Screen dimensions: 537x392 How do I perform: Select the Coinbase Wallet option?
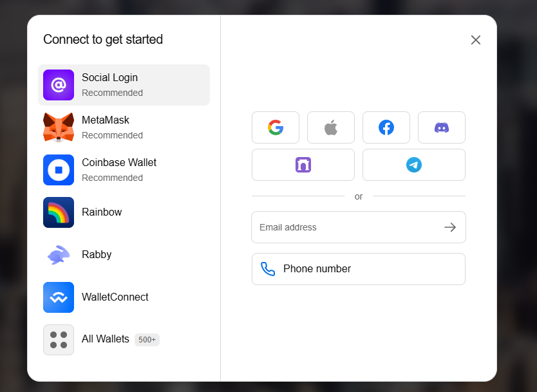pos(119,169)
